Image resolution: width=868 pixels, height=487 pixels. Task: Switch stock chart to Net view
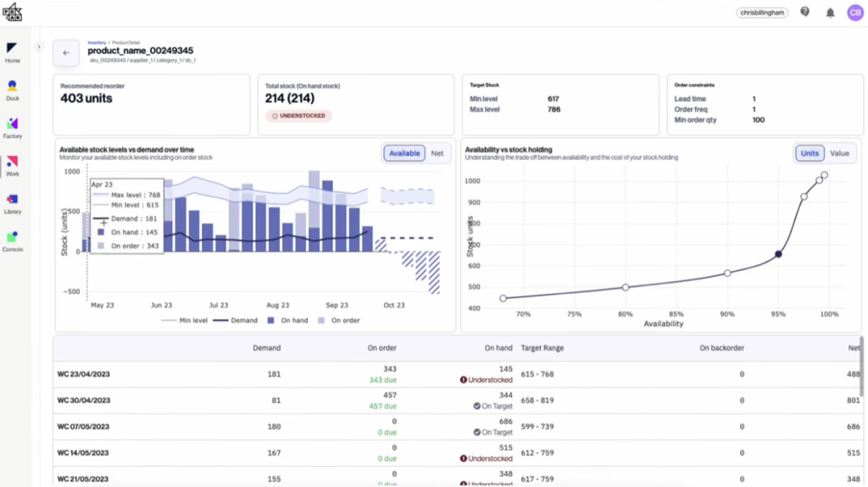[437, 153]
